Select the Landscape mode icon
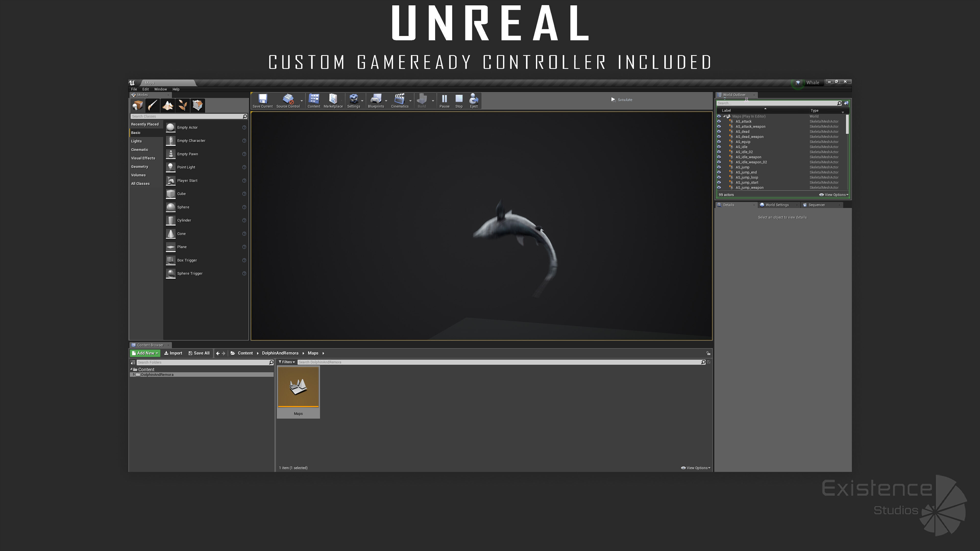The width and height of the screenshot is (980, 551). tap(167, 105)
